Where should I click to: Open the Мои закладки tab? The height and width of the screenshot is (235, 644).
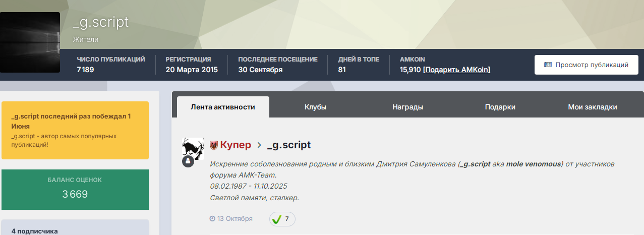(592, 107)
